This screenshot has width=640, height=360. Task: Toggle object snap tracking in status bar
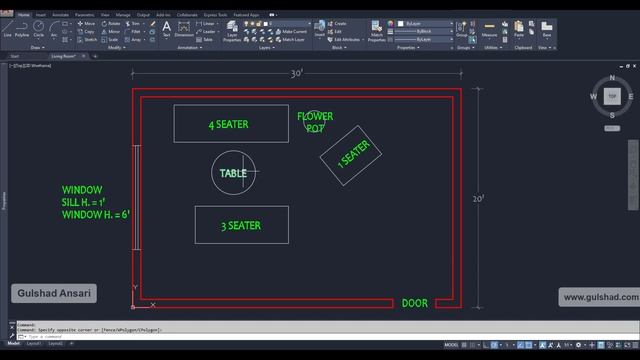(x=520, y=345)
